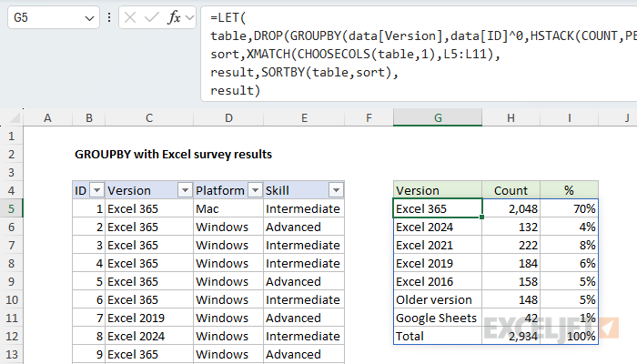Click the count value 2,048
This screenshot has width=637, height=364.
511,208
